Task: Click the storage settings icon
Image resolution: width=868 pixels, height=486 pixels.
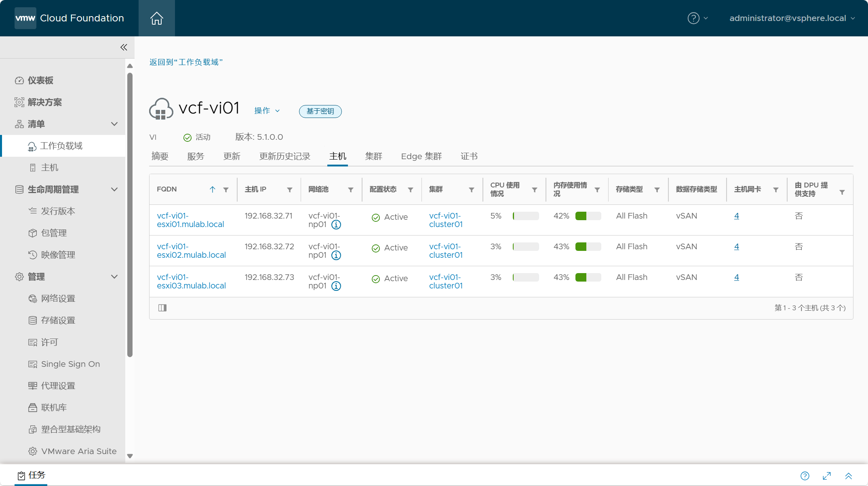Action: [x=33, y=320]
